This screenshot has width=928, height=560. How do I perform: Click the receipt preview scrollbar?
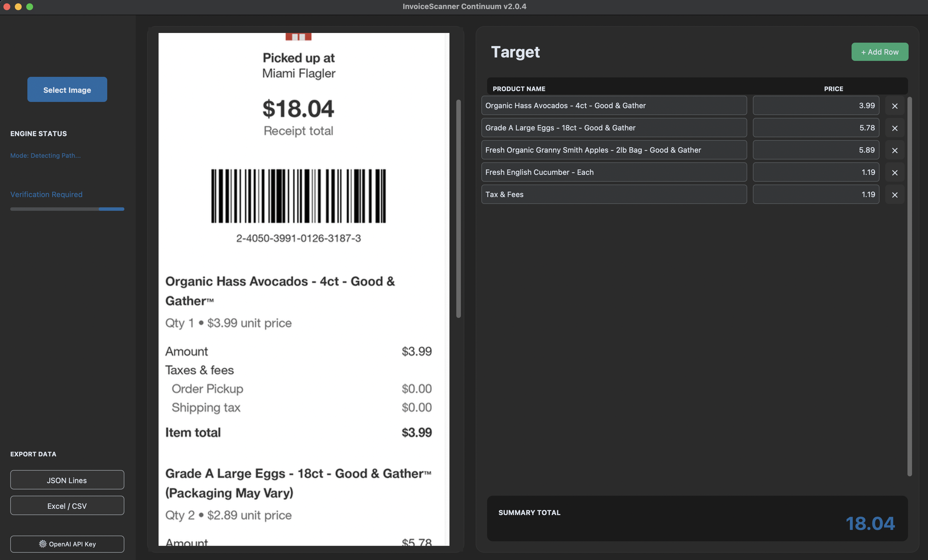458,209
